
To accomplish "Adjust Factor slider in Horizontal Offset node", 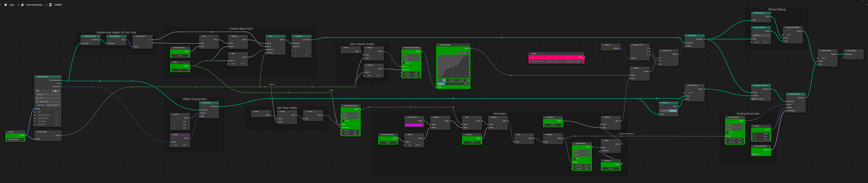I will [x=453, y=84].
